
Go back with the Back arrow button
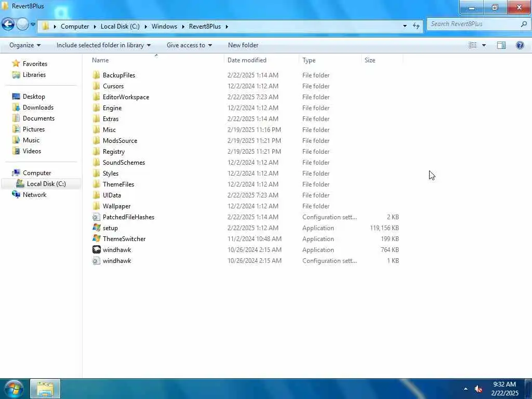click(8, 24)
